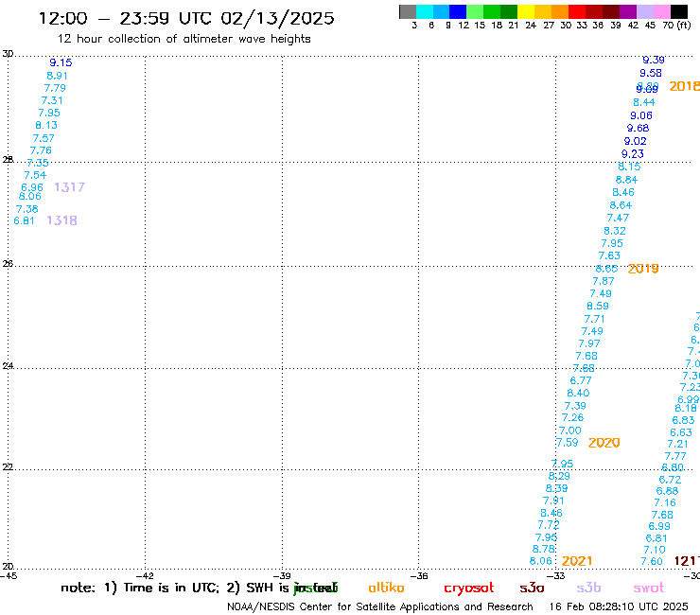
Task: Click the black 70 ft legend swatch
Action: pyautogui.click(x=679, y=11)
